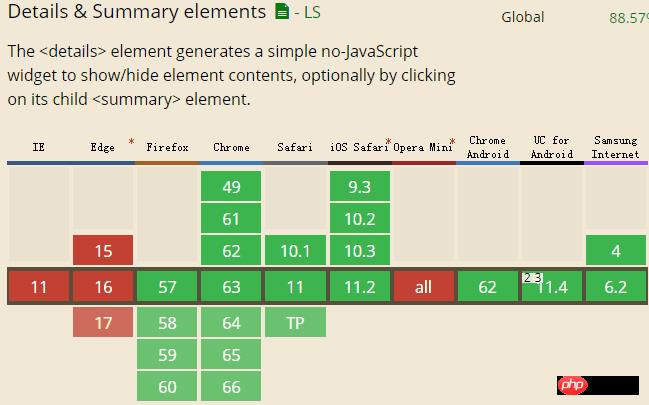Select the iOS Safari 9.3 cell
Viewport: 649px width, 405px height.
click(359, 186)
